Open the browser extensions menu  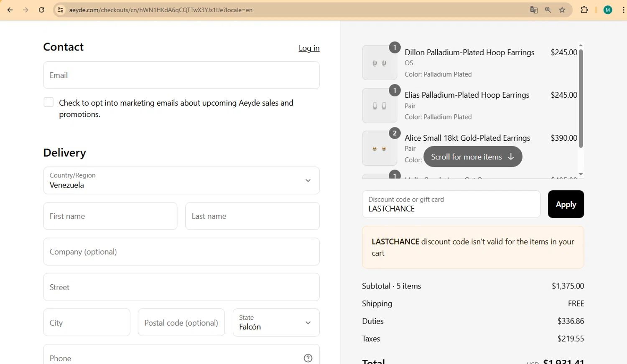click(584, 10)
